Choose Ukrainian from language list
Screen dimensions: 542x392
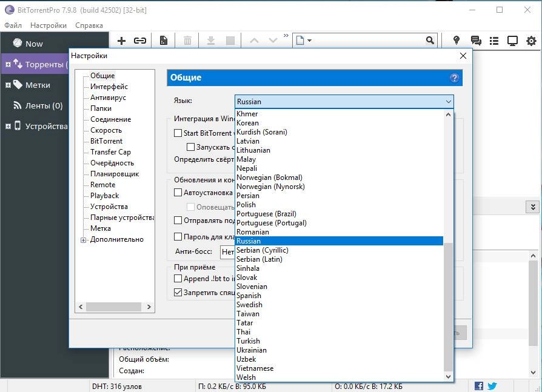point(339,350)
